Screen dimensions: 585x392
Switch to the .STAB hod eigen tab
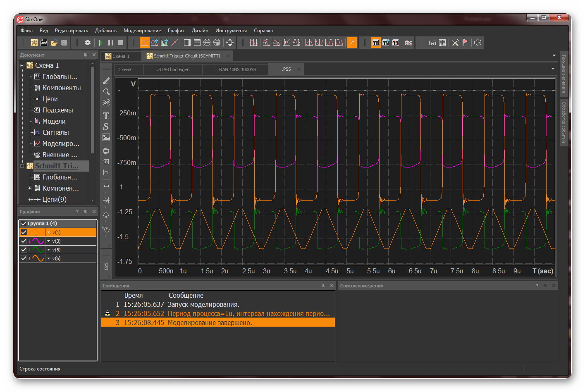tap(173, 69)
